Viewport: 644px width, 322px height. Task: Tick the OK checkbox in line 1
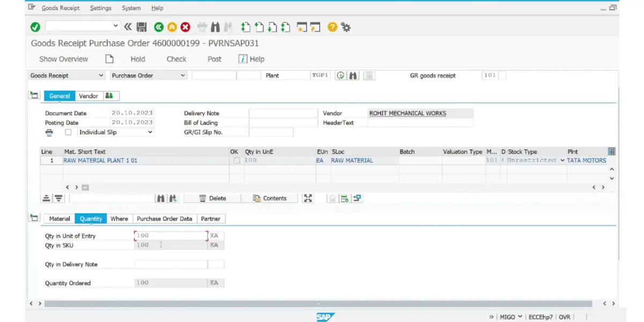point(237,160)
